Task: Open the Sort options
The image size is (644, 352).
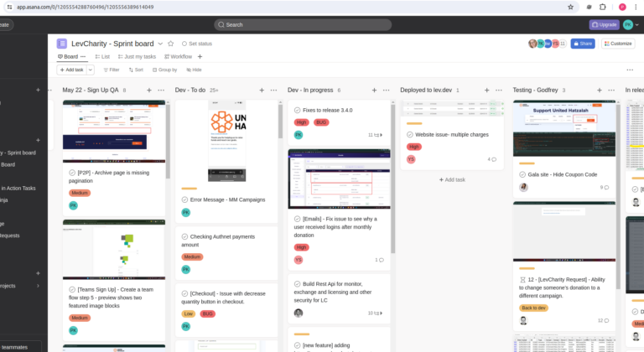Action: [136, 70]
